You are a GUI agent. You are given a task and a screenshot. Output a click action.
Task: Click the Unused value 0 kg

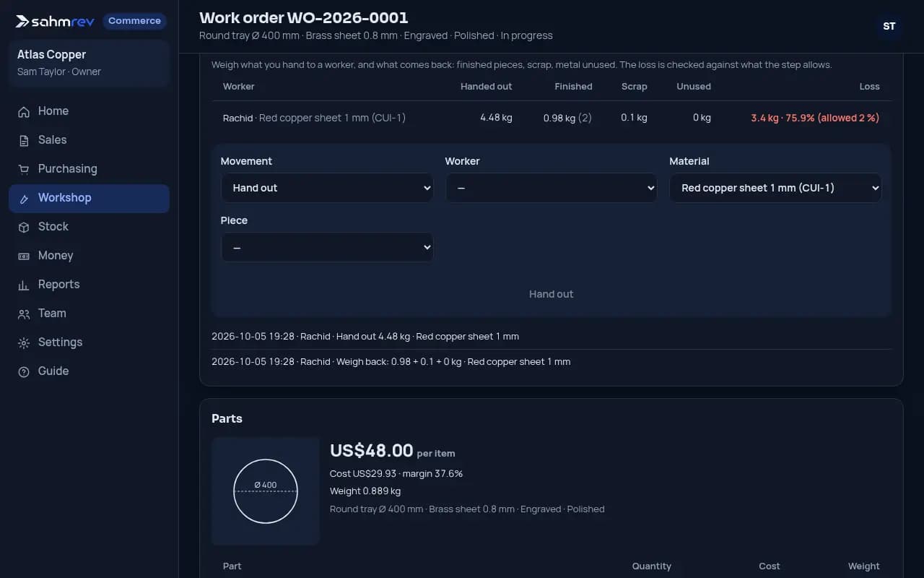(702, 118)
